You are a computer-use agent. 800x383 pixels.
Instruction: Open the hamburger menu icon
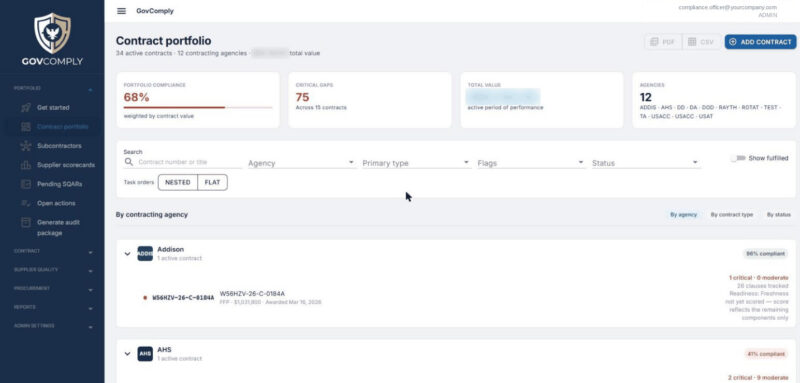point(121,11)
